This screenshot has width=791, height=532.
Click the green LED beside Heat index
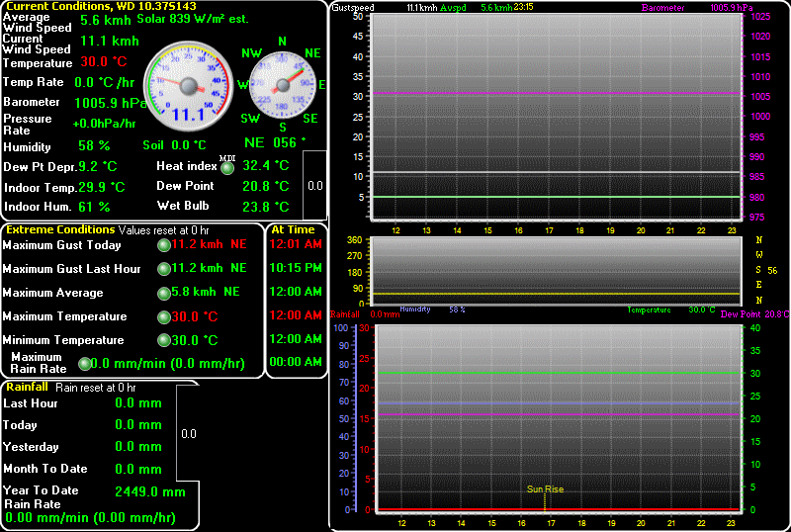coord(227,167)
